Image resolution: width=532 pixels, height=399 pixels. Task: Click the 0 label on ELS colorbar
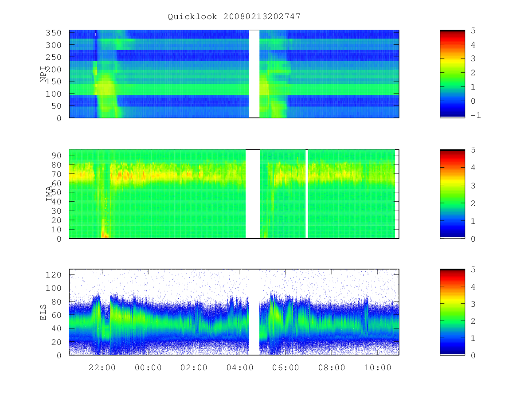point(473,355)
